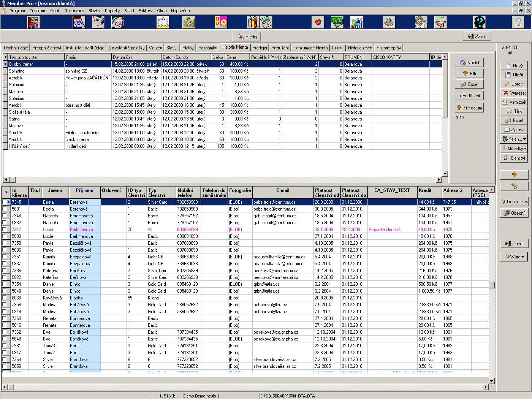This screenshot has width=532, height=399.
Task: Tick checkbox for client 5831 Beata Beranová
Action: click(5, 209)
